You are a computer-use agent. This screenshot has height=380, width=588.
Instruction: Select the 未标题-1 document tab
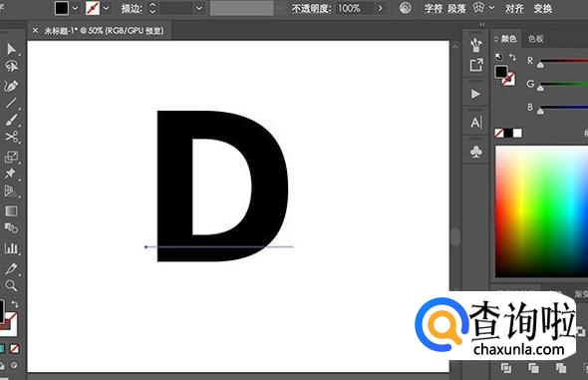tap(104, 31)
